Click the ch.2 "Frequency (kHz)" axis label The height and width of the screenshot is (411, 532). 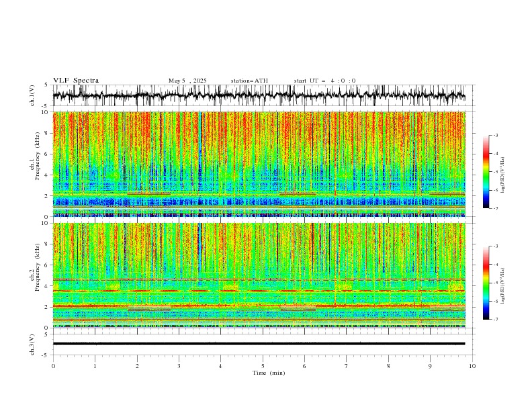[37, 267]
